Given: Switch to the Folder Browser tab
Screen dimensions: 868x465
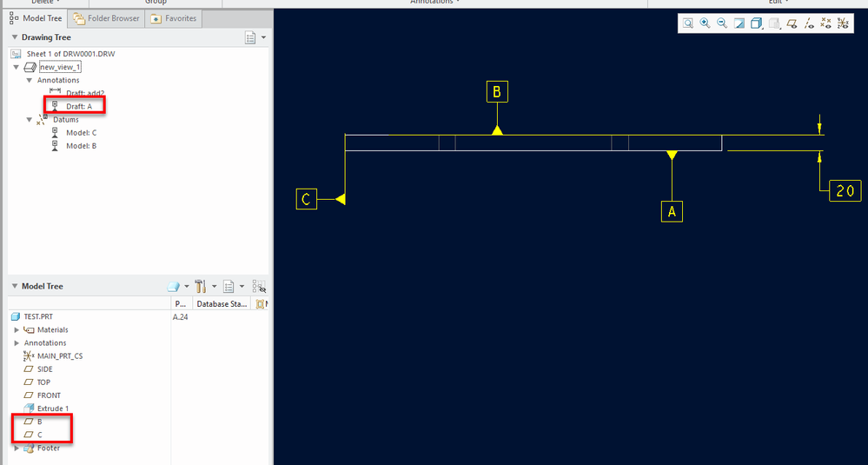Looking at the screenshot, I should (106, 18).
